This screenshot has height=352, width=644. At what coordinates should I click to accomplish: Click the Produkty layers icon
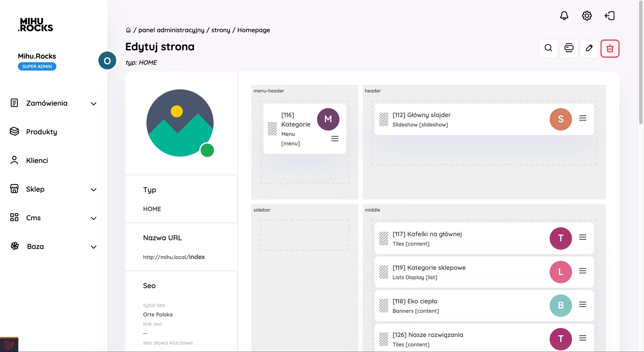[x=14, y=131]
